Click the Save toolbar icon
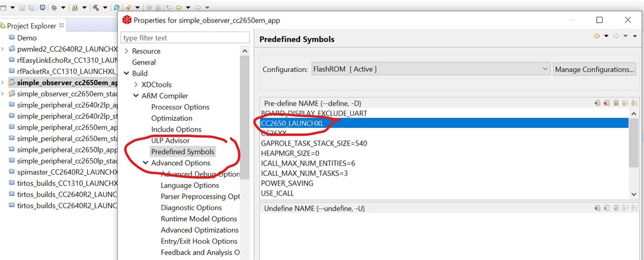 (22, 8)
